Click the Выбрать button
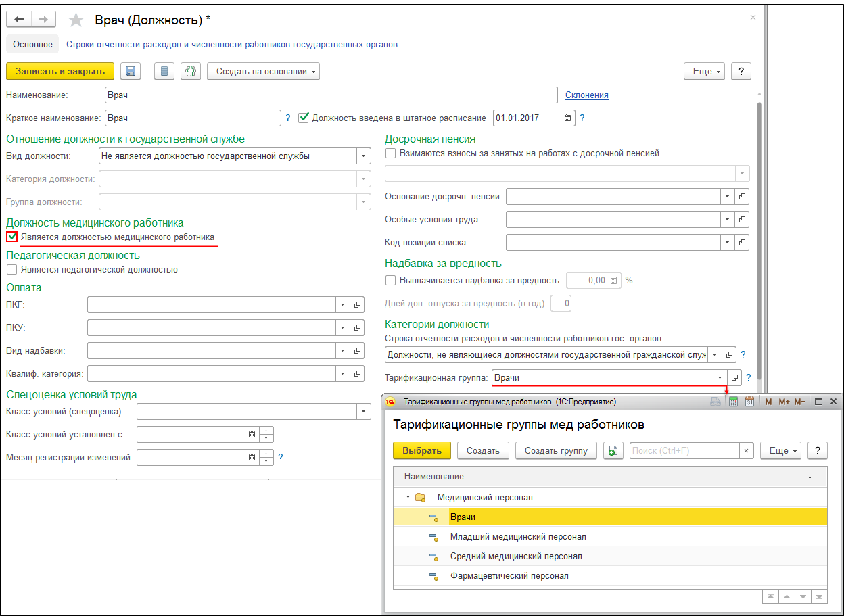 pos(422,451)
